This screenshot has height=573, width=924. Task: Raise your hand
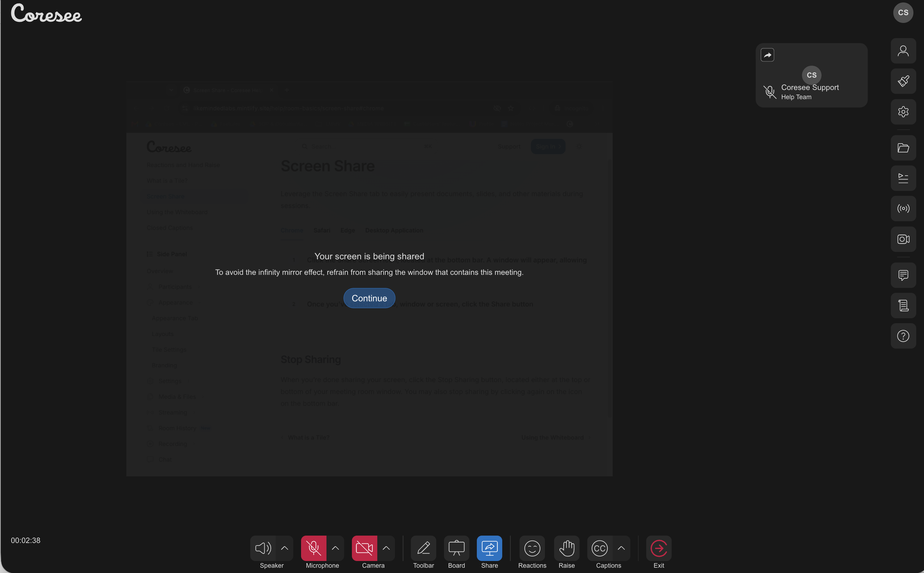[x=566, y=548]
